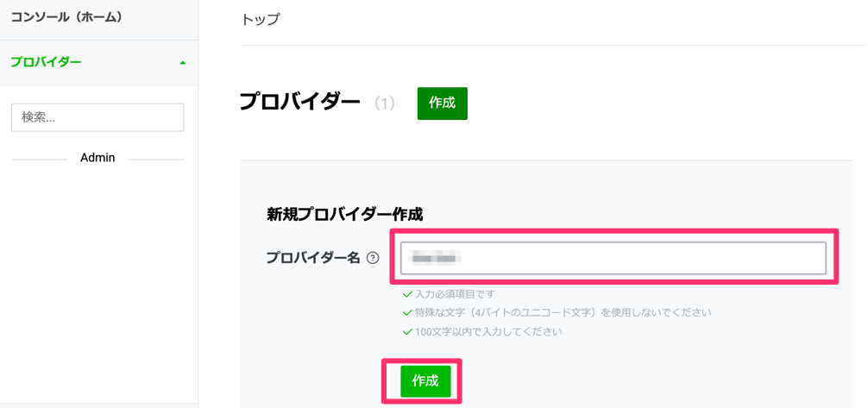Submit with the bottom 作成 button
This screenshot has width=868, height=408.
[x=425, y=381]
